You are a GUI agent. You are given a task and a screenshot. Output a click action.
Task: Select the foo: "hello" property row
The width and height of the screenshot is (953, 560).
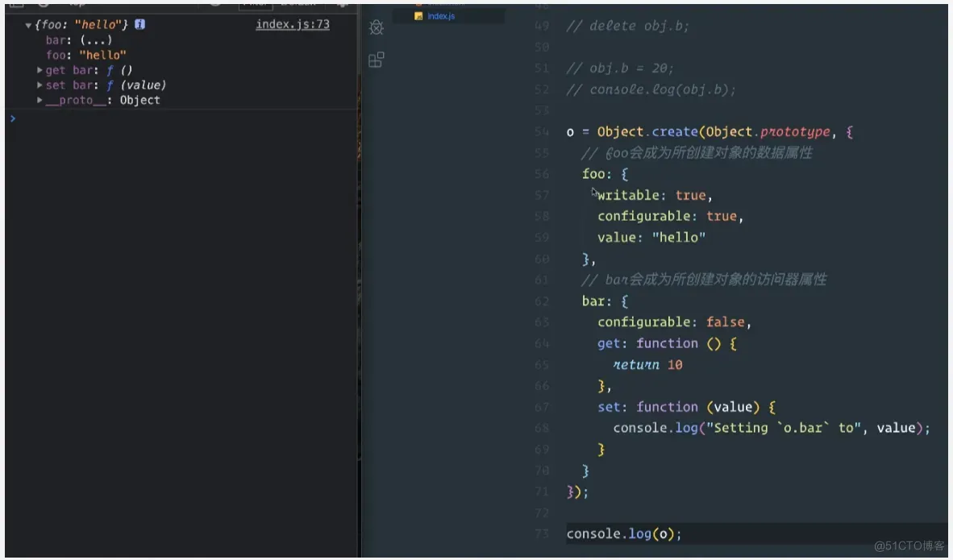pyautogui.click(x=85, y=56)
